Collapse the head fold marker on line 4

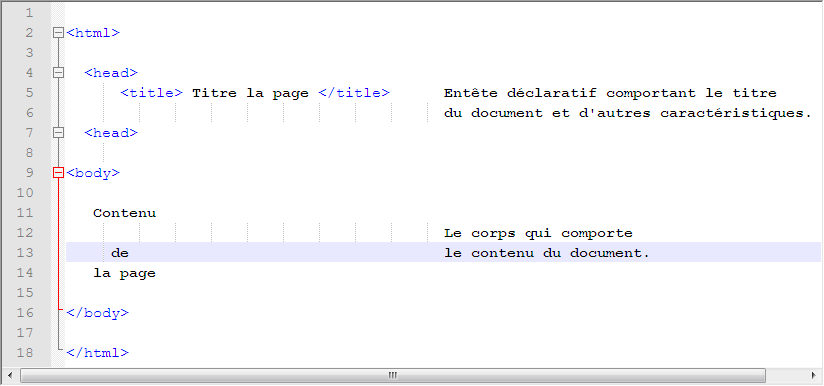[58, 72]
